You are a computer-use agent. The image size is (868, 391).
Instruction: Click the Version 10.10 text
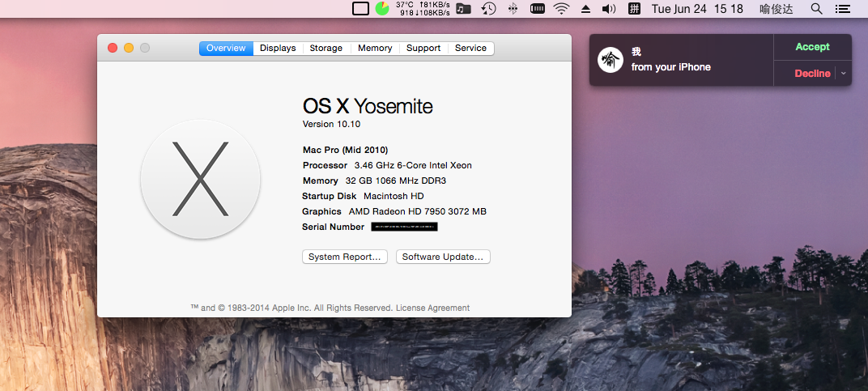click(332, 124)
